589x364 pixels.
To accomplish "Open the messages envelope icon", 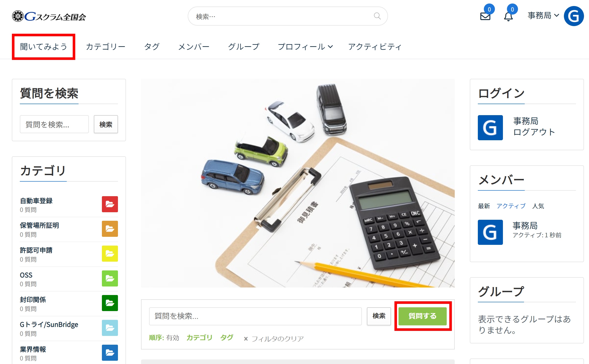I will coord(485,17).
